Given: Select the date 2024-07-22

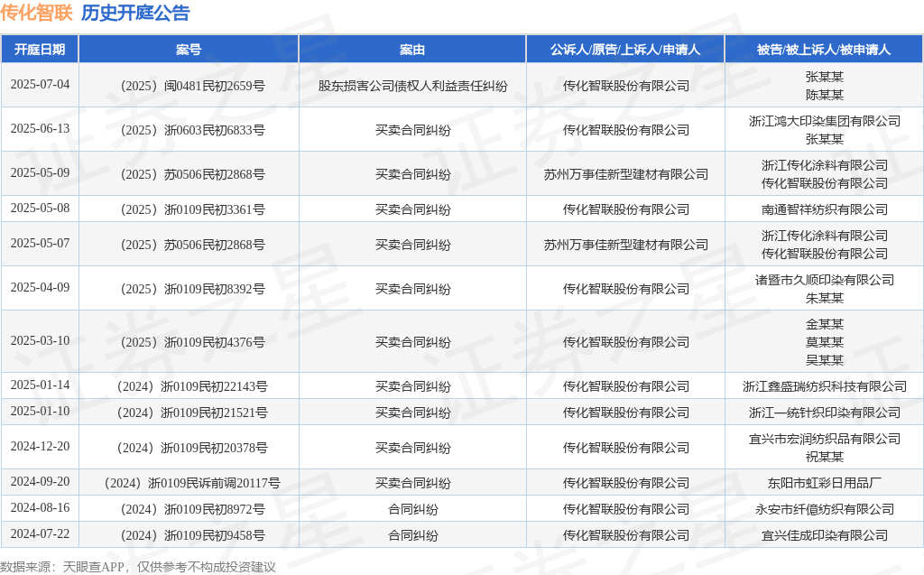Looking at the screenshot, I should click(x=40, y=533).
